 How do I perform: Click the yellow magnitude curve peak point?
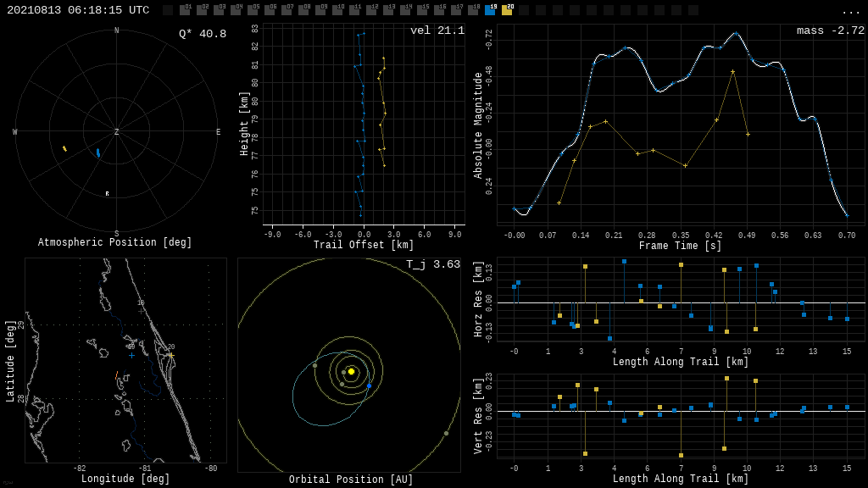(732, 72)
